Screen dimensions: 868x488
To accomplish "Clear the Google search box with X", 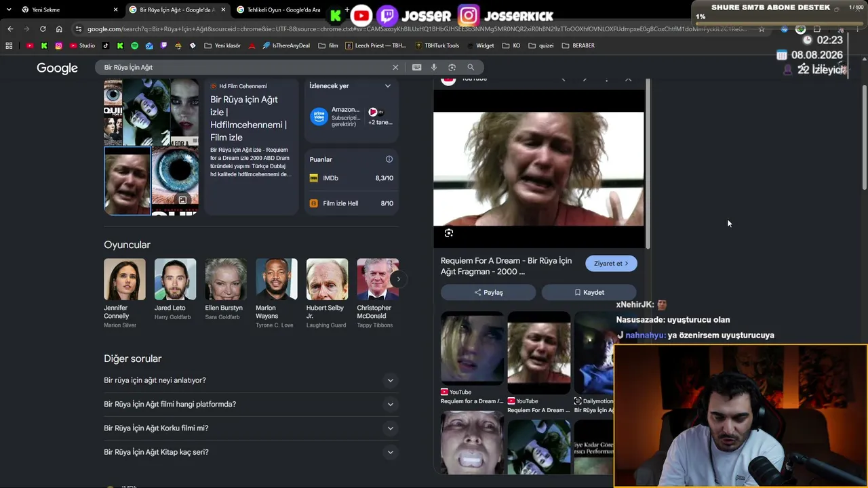I will [x=395, y=67].
